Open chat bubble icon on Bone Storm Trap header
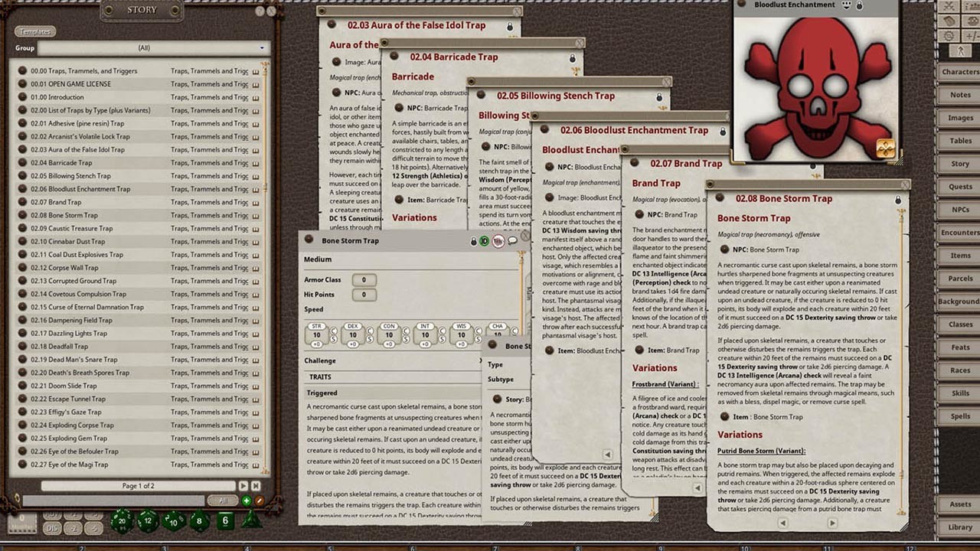The image size is (980, 551). point(512,240)
